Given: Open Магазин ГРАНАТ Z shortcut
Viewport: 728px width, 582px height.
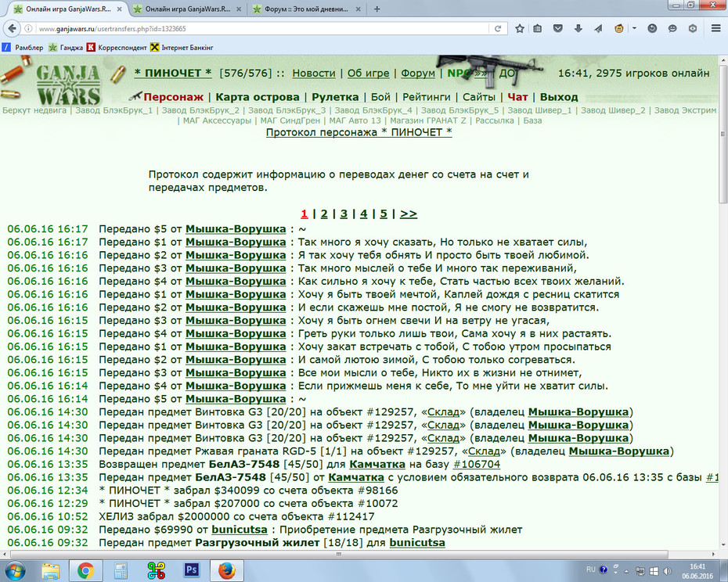Looking at the screenshot, I should (x=428, y=120).
